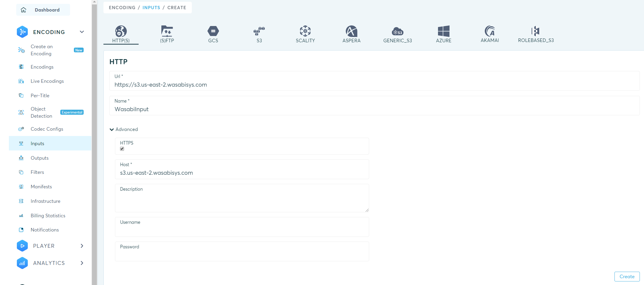
Task: Click the Billing Statistics chart icon
Action: pyautogui.click(x=21, y=216)
